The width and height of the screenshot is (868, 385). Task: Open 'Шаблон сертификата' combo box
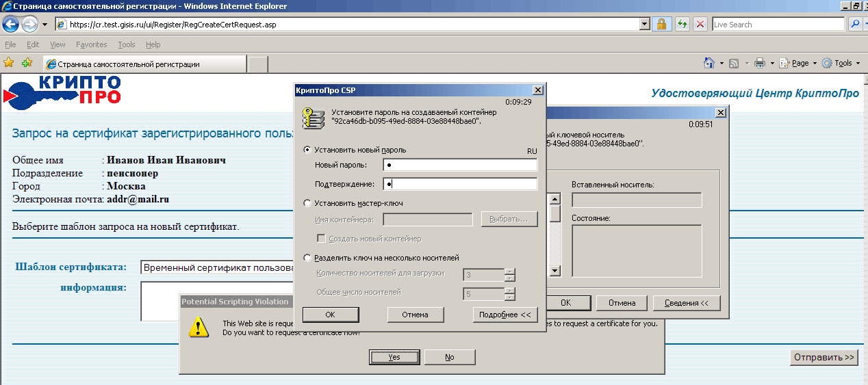click(x=217, y=268)
